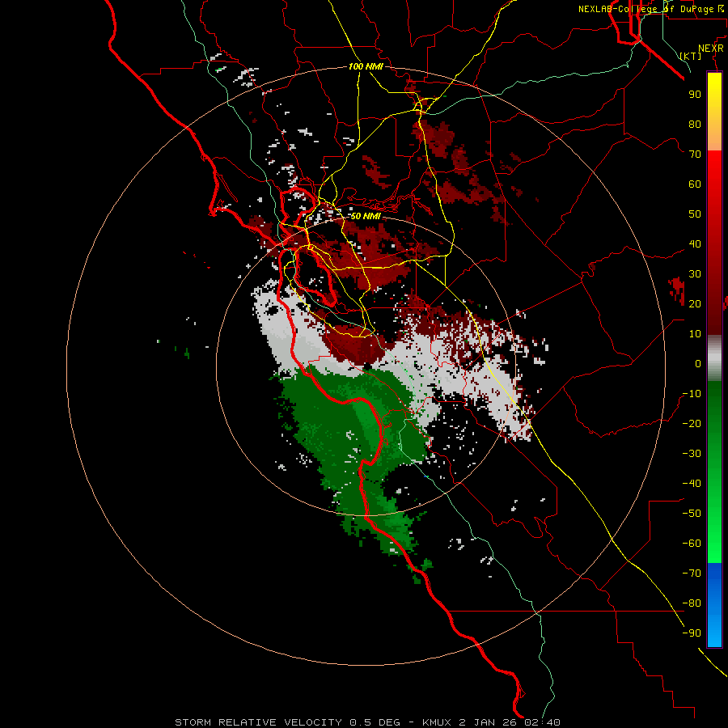728x728 pixels.
Task: Click the "50 NMI" range ring label
Action: coord(366,216)
